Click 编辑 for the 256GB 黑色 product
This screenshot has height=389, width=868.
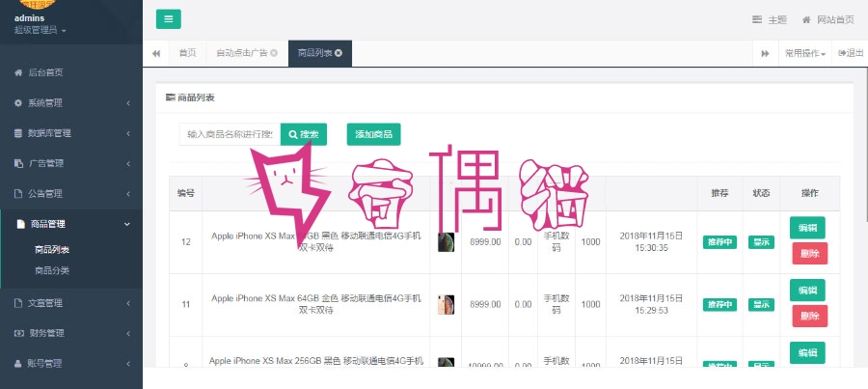pyautogui.click(x=807, y=353)
